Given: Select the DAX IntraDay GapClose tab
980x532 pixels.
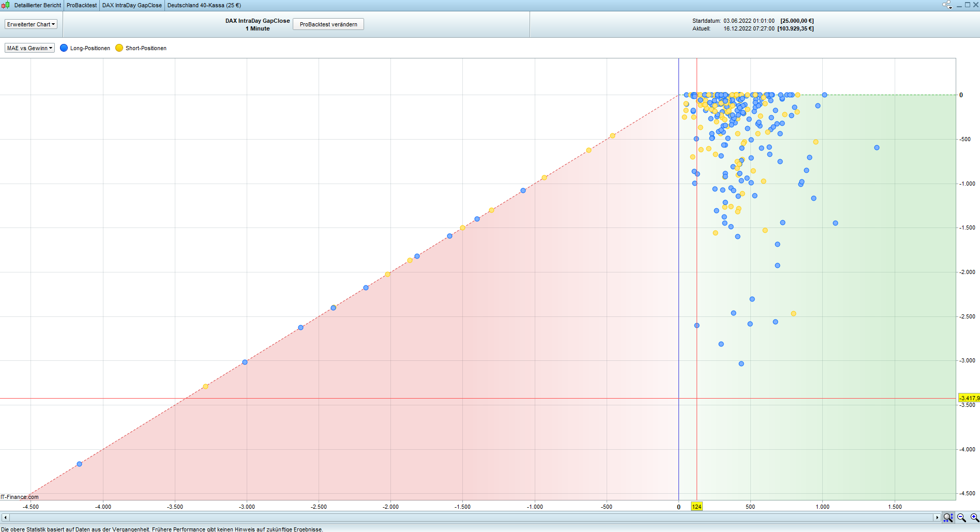Looking at the screenshot, I should coord(132,5).
